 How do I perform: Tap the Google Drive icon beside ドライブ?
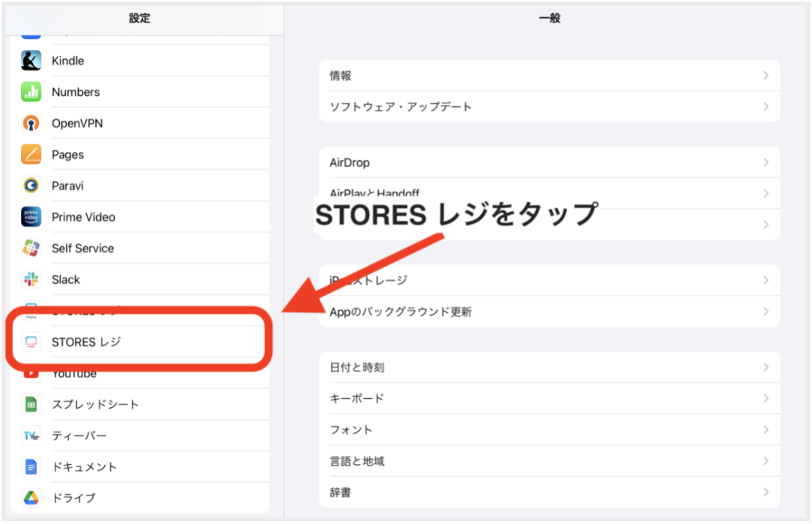click(31, 498)
